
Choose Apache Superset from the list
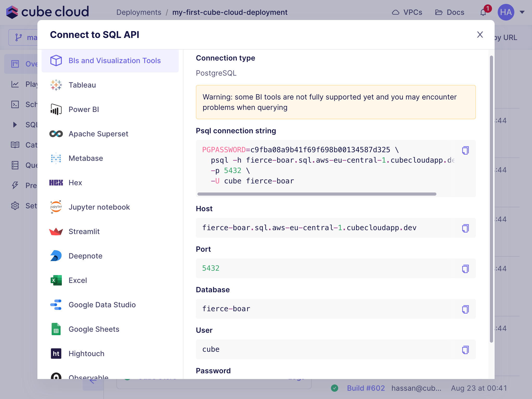pyautogui.click(x=110, y=134)
